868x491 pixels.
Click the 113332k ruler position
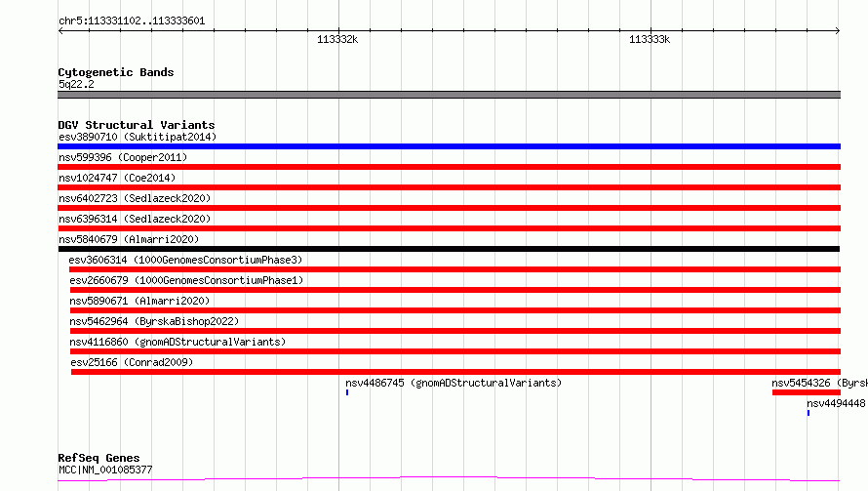pos(337,39)
